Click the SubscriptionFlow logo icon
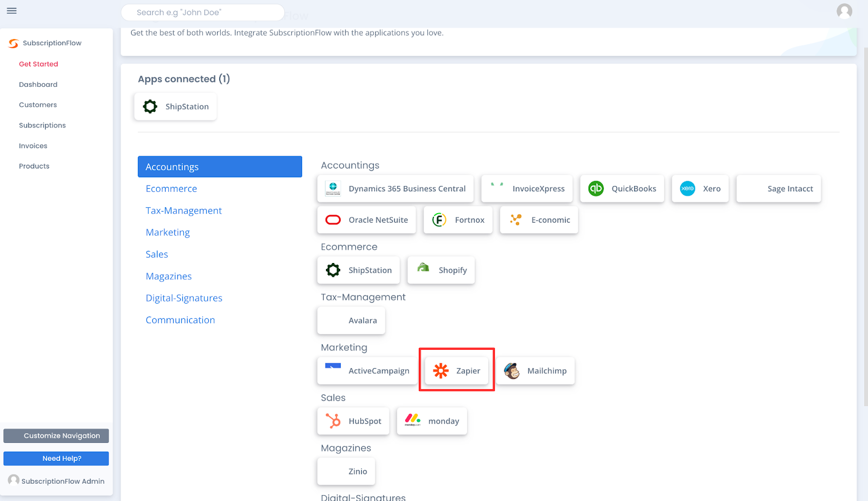Screen dimensions: 868x501 (x=14, y=43)
